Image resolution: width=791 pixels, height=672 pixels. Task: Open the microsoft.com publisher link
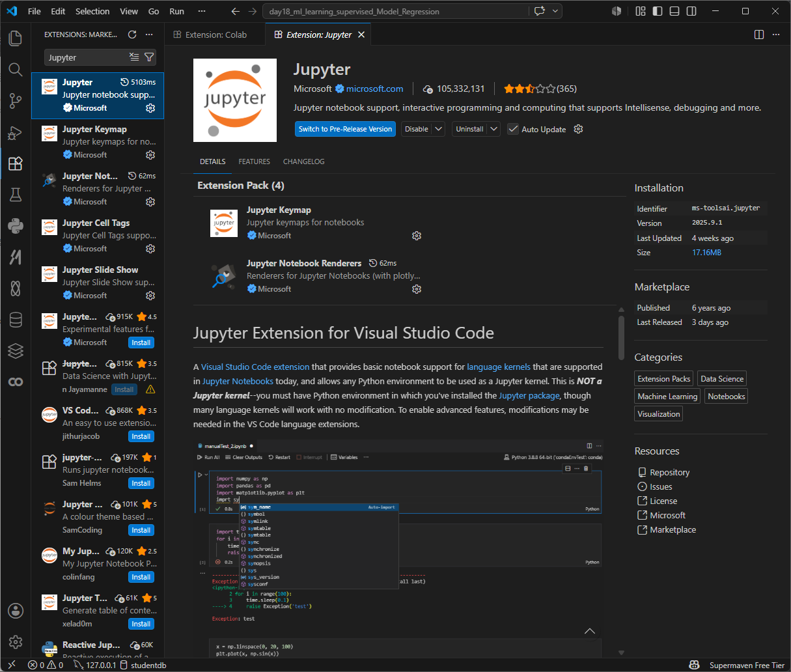click(374, 89)
